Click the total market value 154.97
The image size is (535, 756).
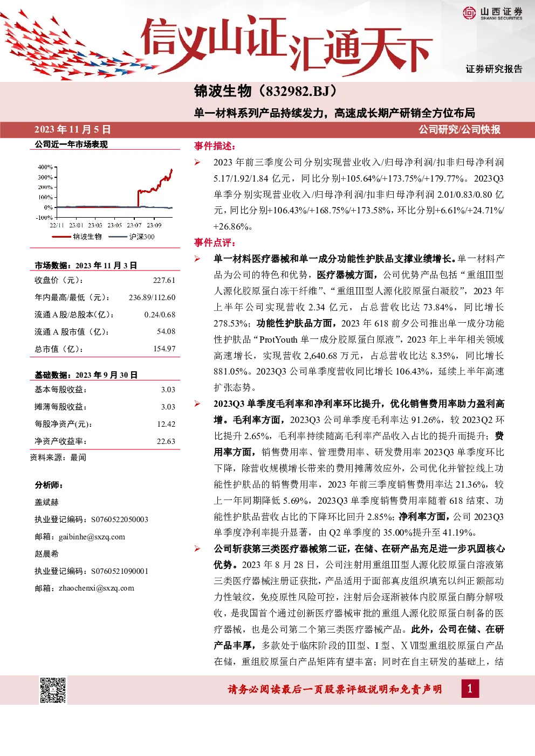(x=164, y=349)
